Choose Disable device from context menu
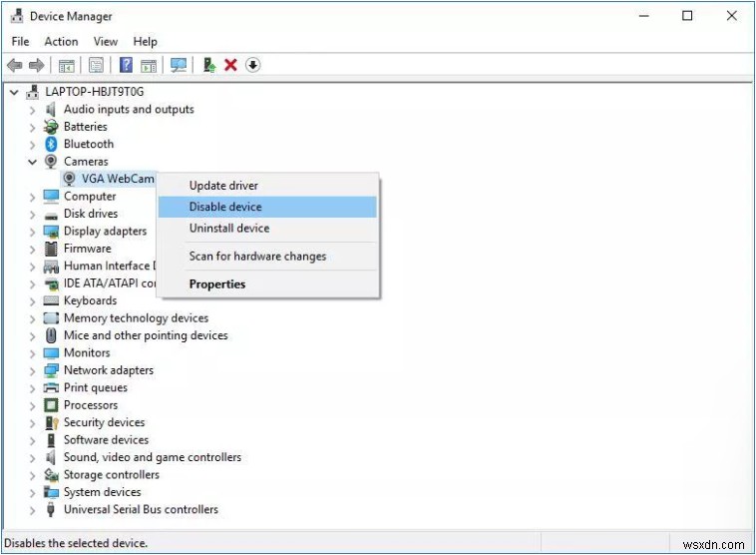 (x=267, y=207)
